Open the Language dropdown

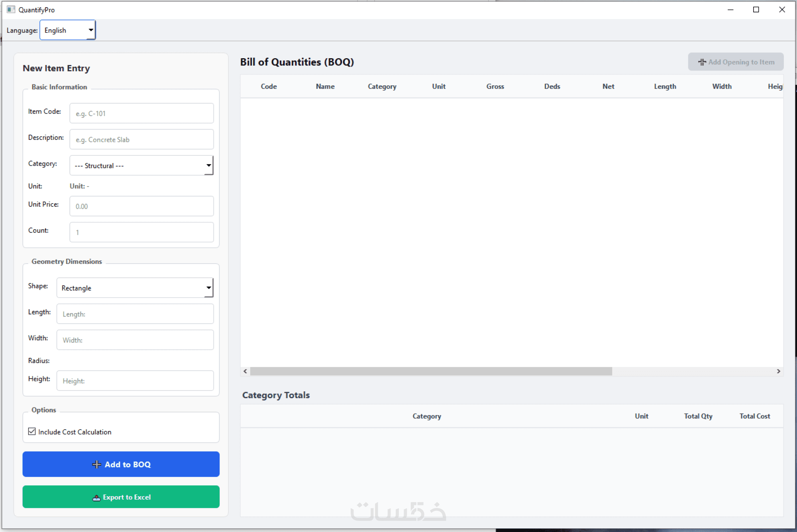[68, 30]
